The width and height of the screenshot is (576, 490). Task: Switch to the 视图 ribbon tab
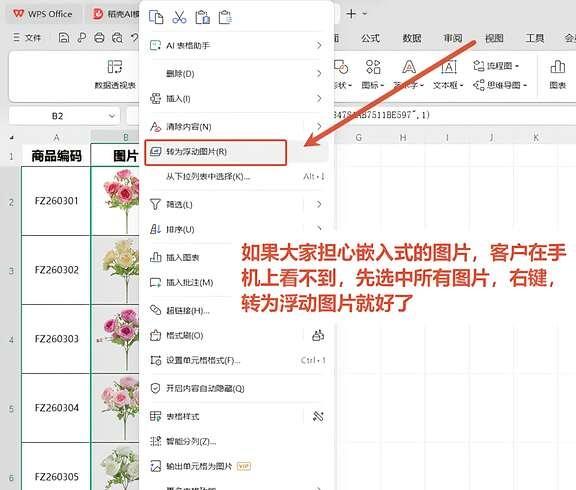494,38
